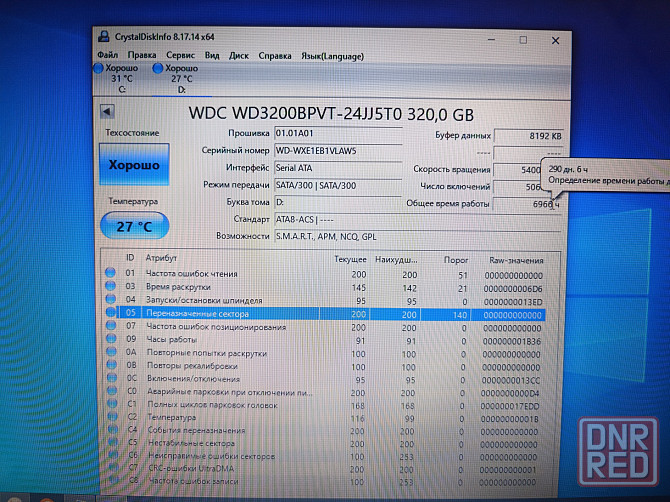670x502 pixels.
Task: Select the CRC-ошибки UltraDMA row
Action: click(325, 469)
